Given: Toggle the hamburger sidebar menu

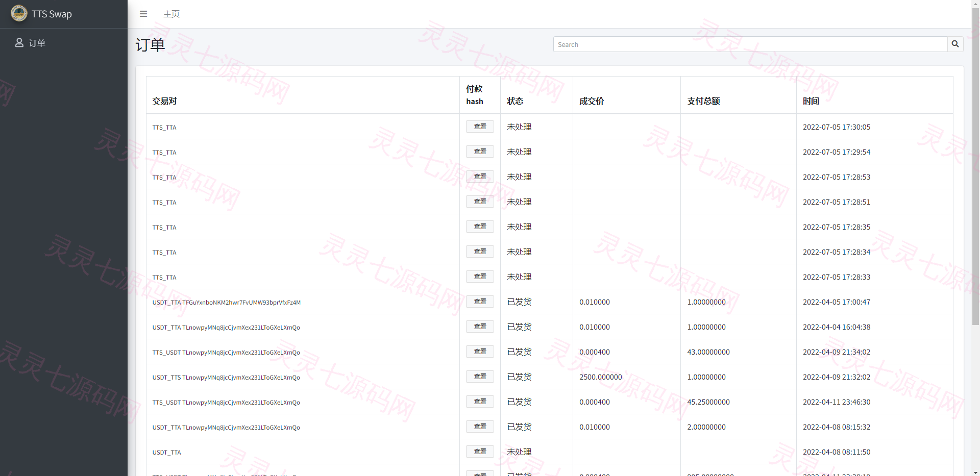Looking at the screenshot, I should (143, 14).
